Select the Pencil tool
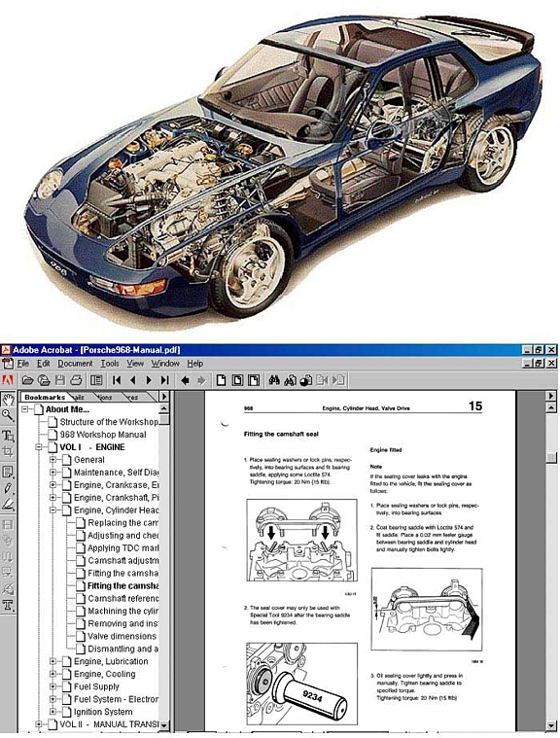Viewport: 560px width, 738px height. (8, 488)
